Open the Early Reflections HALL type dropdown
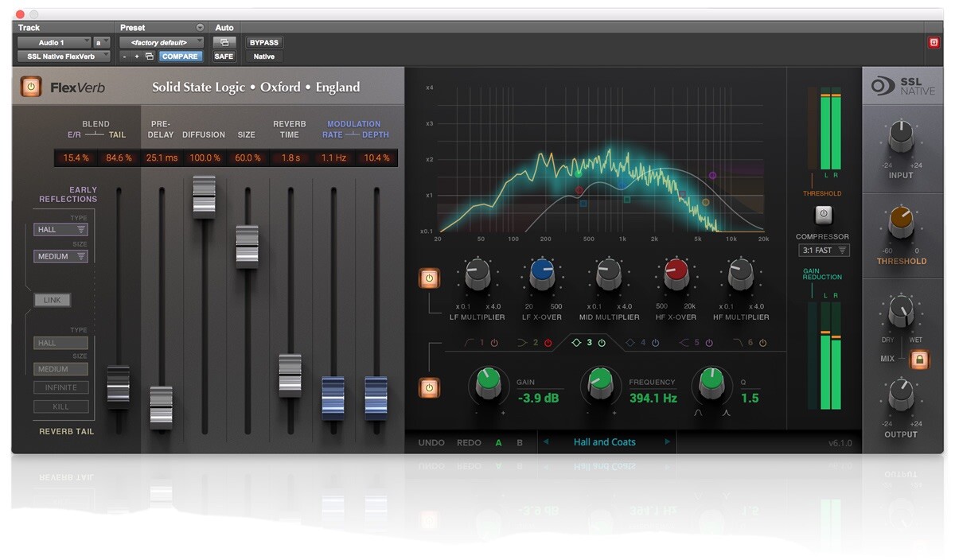The image size is (955, 560). [x=60, y=229]
